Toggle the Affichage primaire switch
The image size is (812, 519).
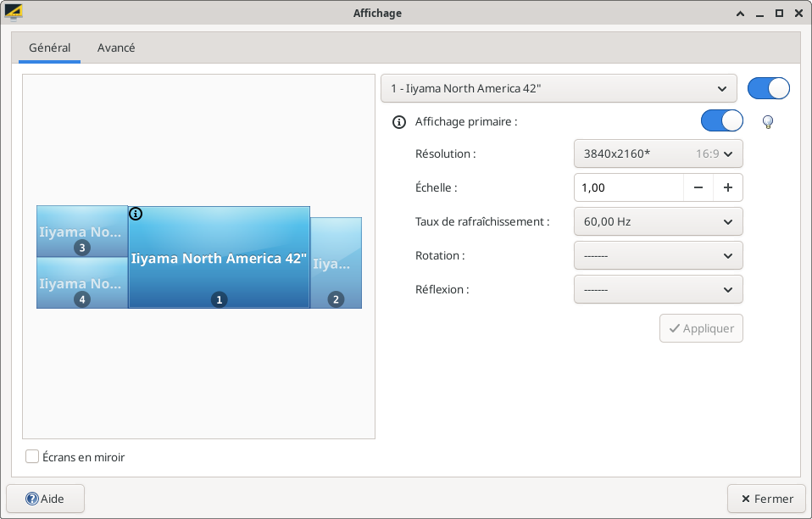[721, 121]
